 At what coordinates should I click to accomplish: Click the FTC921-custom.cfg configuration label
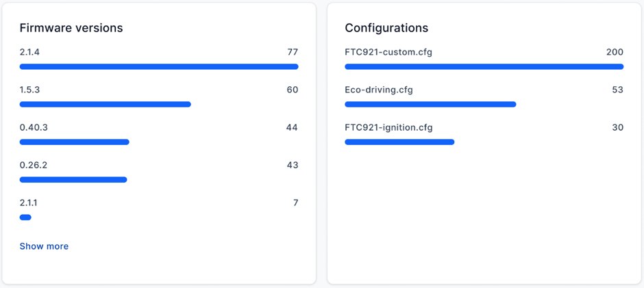pos(388,52)
